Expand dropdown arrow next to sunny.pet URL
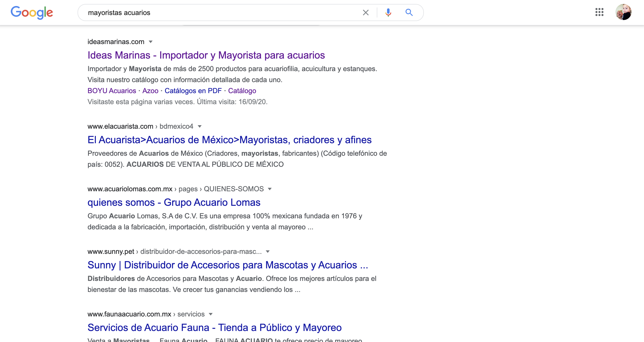The image size is (644, 342). tap(268, 252)
